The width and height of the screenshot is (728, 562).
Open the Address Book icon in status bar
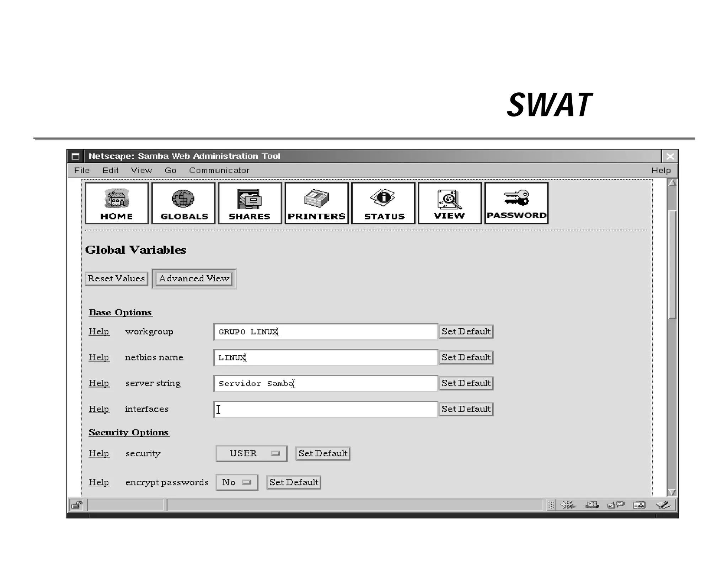pos(639,505)
